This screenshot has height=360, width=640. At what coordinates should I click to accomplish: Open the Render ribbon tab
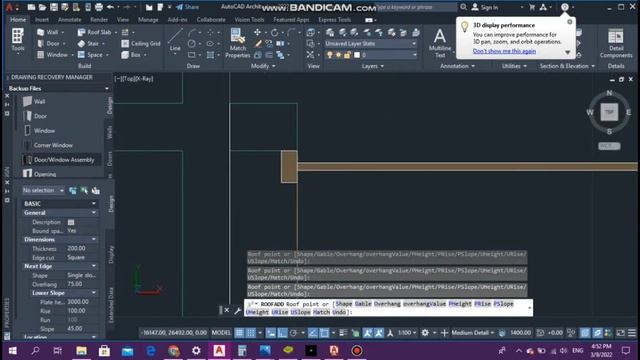pos(99,19)
